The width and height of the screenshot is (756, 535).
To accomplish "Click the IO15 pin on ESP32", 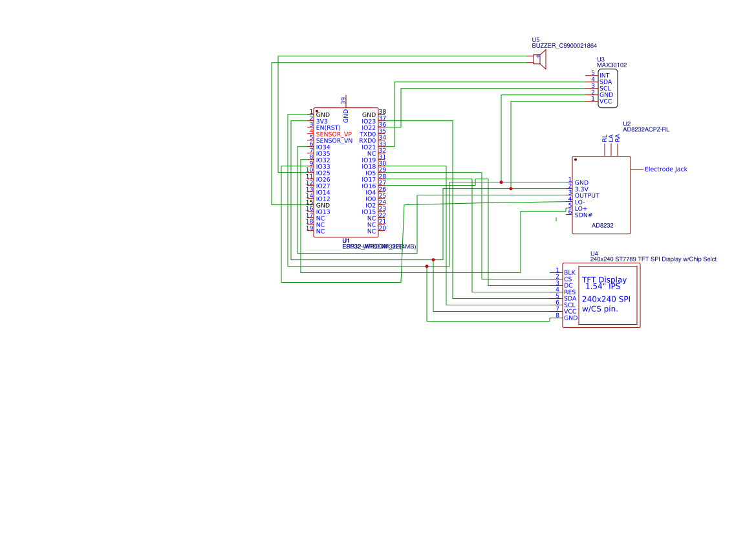I will click(369, 212).
